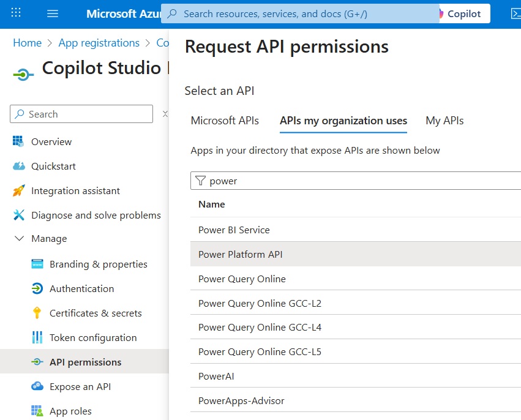Select APIs my organization uses tab

343,121
